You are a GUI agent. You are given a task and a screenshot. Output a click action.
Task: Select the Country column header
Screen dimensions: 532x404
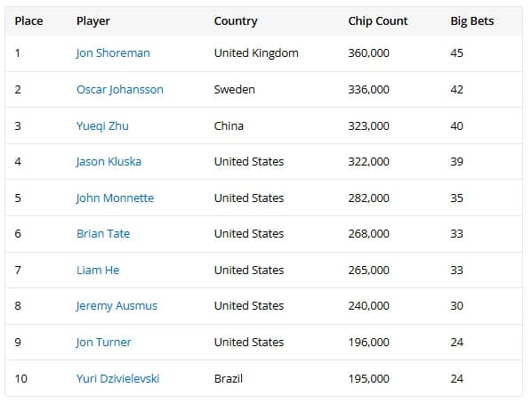coord(236,21)
